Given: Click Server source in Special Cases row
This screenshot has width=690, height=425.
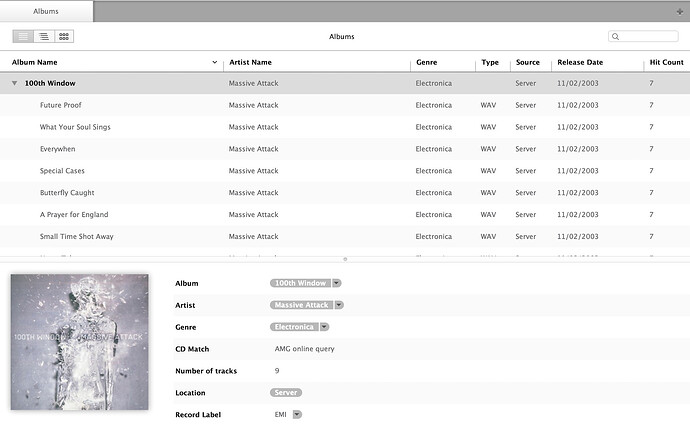Looking at the screenshot, I should point(525,171).
